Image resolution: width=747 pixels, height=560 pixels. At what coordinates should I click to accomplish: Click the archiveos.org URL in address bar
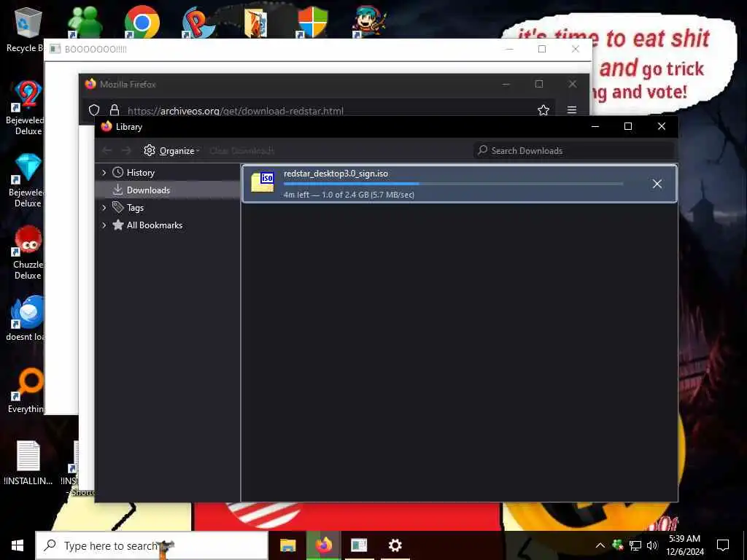click(236, 111)
